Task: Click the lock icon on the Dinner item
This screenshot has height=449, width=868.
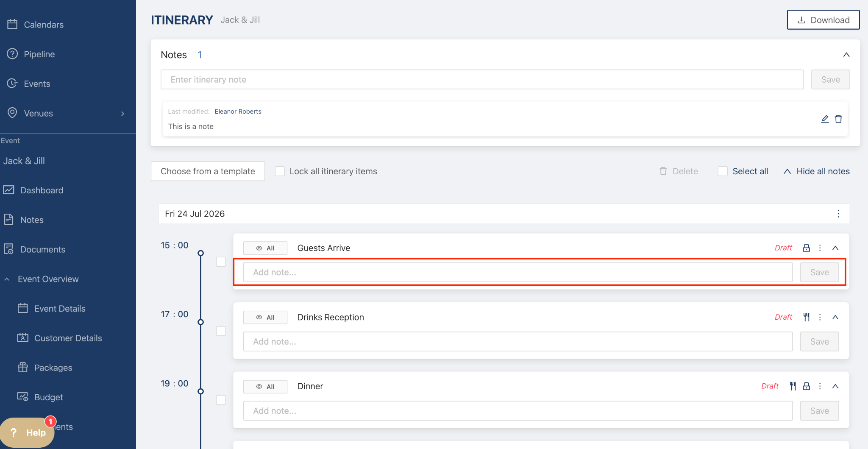Action: (806, 386)
